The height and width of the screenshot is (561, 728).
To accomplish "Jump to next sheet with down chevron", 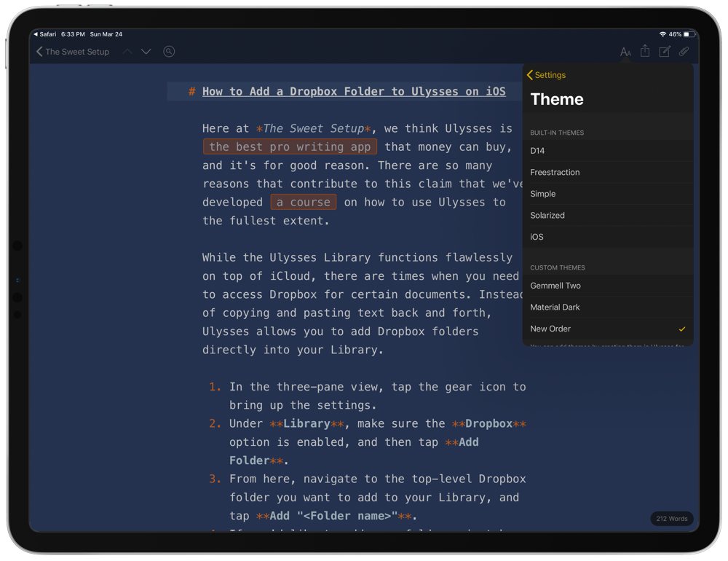I will click(x=146, y=52).
